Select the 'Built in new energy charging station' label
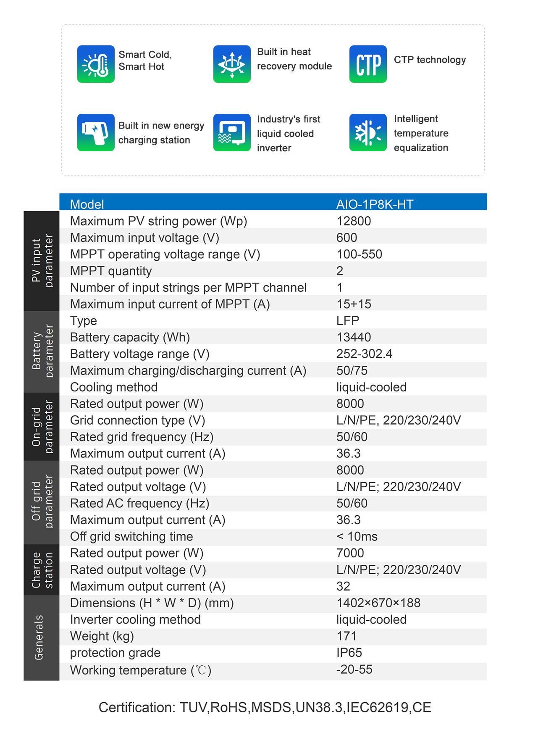 (x=161, y=133)
